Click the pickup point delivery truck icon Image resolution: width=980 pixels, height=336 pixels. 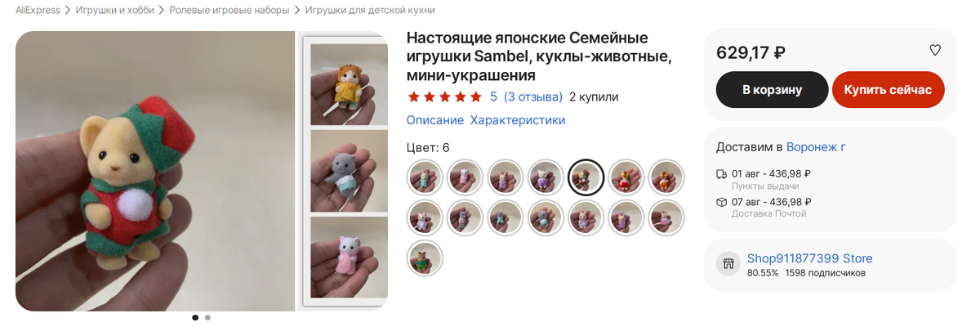721,174
